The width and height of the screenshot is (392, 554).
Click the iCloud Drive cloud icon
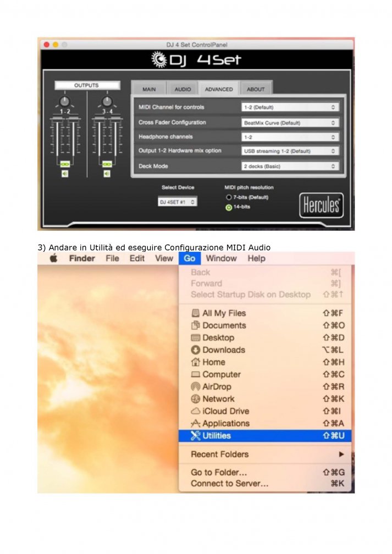[x=196, y=411]
